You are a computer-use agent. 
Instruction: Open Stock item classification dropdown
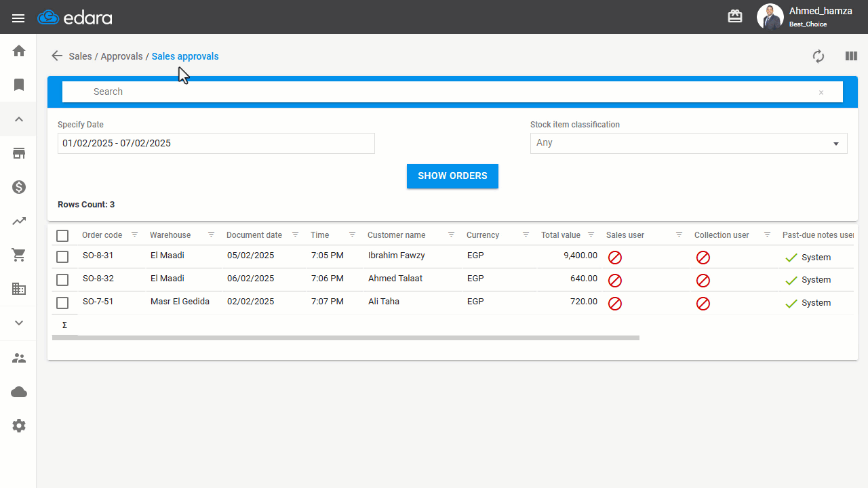[688, 143]
